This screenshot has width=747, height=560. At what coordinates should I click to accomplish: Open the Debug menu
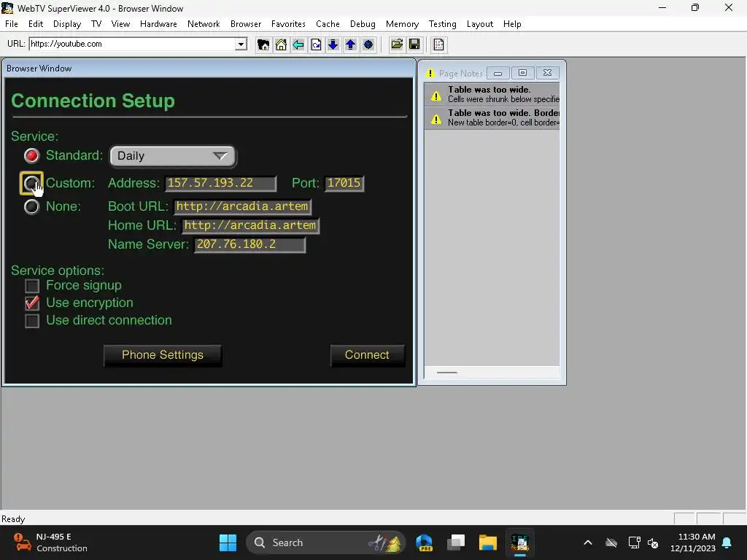pyautogui.click(x=363, y=24)
